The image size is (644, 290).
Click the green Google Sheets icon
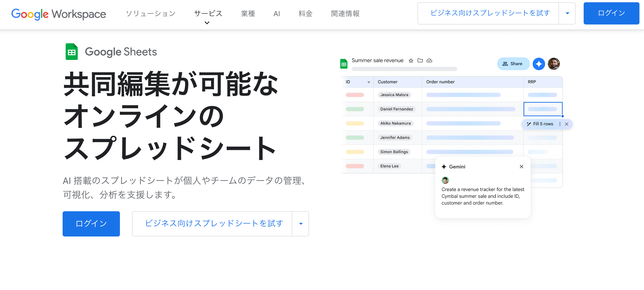pyautogui.click(x=72, y=52)
